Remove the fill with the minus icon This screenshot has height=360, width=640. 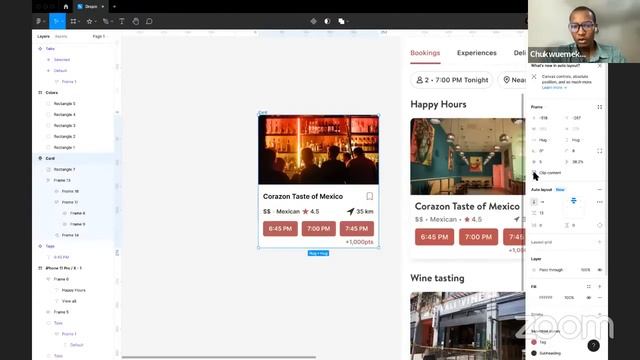(x=600, y=298)
